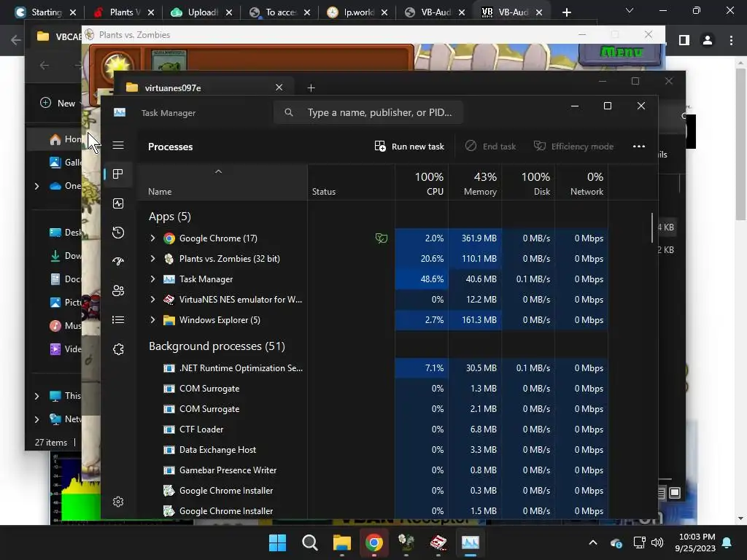The width and height of the screenshot is (747, 560).
Task: Open File Explorer from taskbar
Action: (341, 542)
